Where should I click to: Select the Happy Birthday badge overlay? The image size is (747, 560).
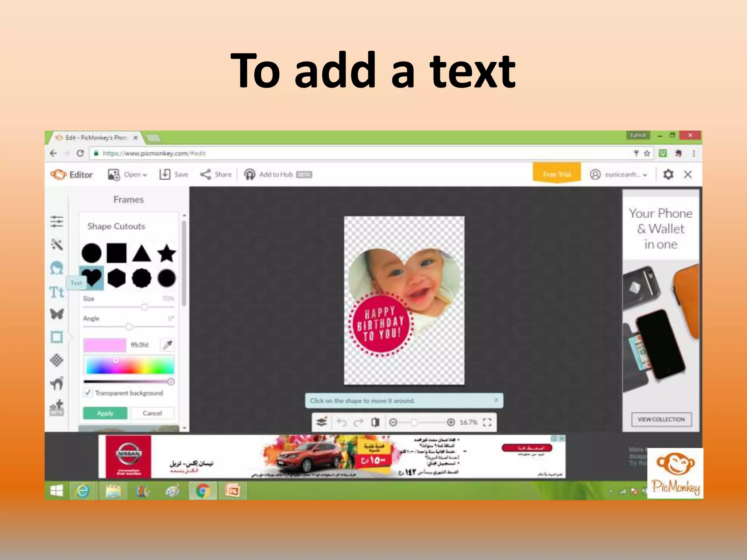pyautogui.click(x=381, y=324)
